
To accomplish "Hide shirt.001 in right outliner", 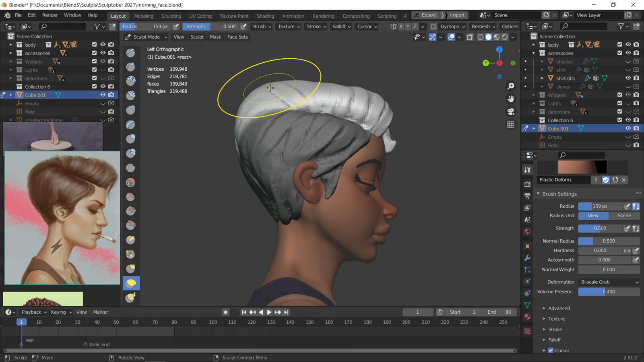I will pyautogui.click(x=628, y=78).
